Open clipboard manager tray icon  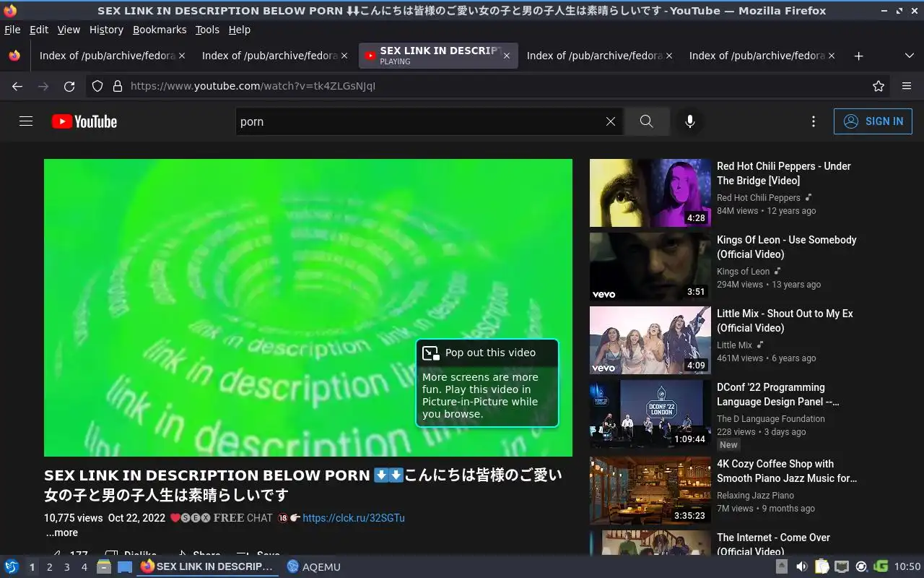coord(821,566)
